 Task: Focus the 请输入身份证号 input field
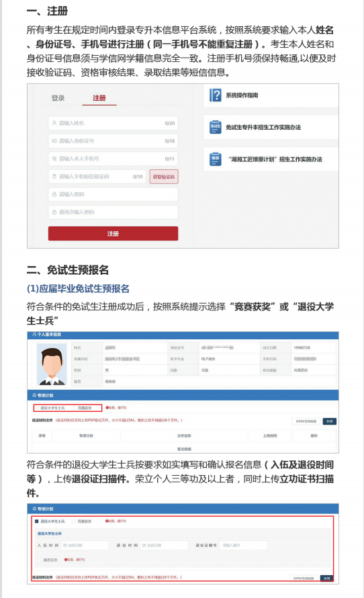[x=113, y=140]
